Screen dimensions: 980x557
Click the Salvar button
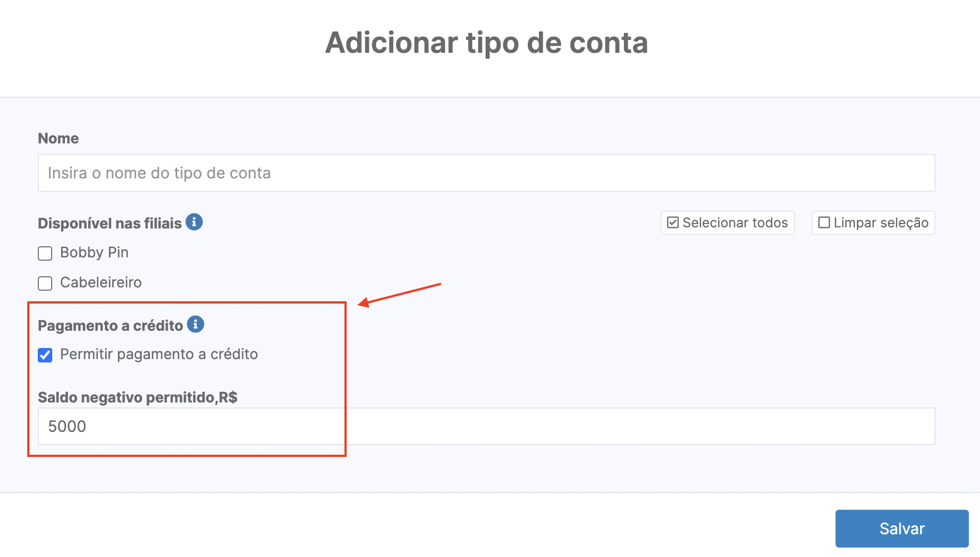[902, 529]
